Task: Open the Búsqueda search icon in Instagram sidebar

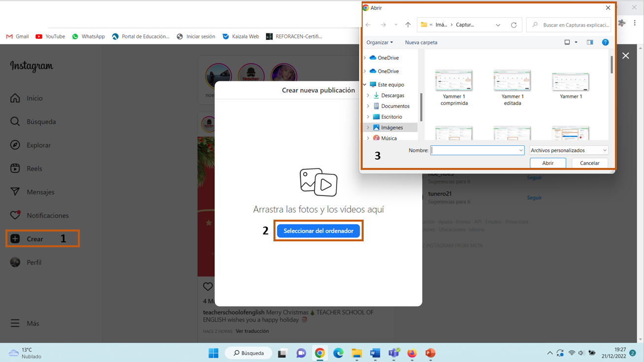Action: click(15, 122)
